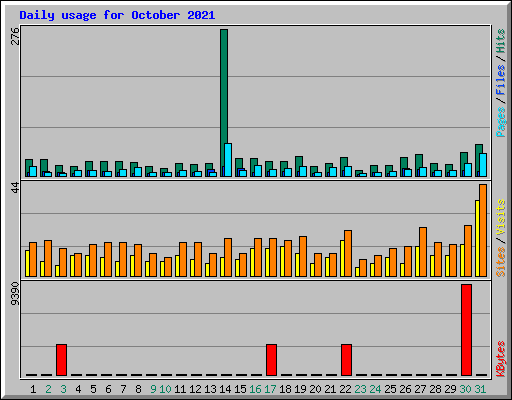This screenshot has height=400, width=512.
Task: Click the cyan Pages bar for day 31
Action: [483, 165]
